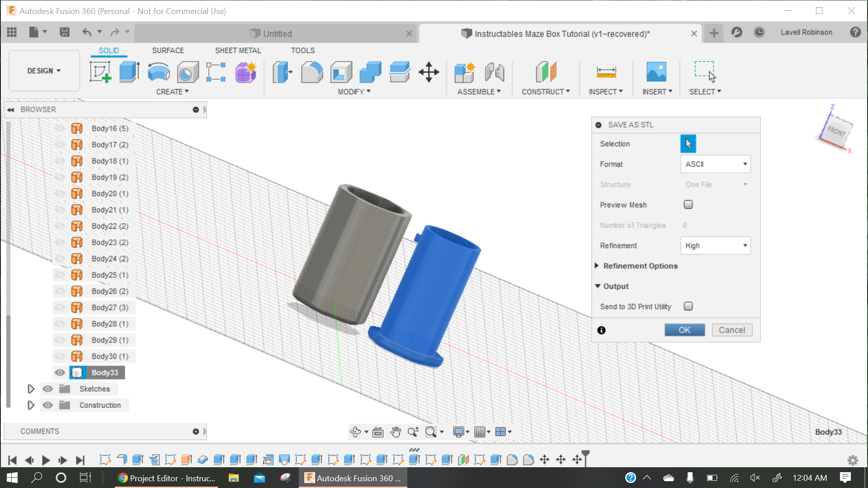Switch to the SOLID tab
The width and height of the screenshot is (868, 488).
109,51
